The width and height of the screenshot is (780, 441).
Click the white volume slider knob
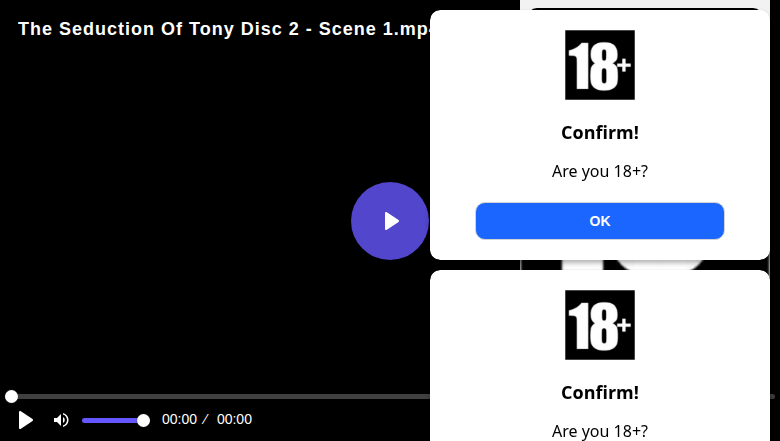(x=143, y=421)
